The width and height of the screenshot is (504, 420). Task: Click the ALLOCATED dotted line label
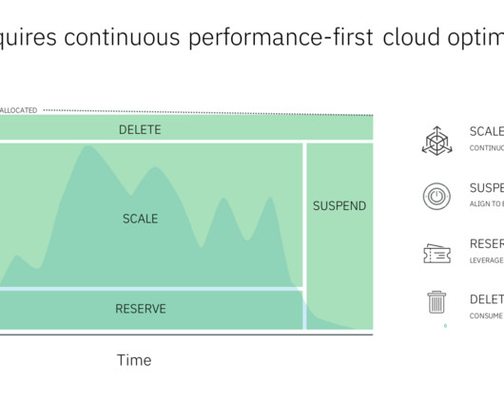18,110
